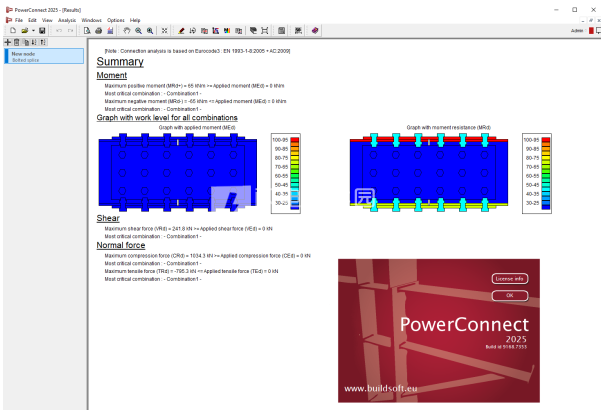Click the Moment section heading

[112, 75]
